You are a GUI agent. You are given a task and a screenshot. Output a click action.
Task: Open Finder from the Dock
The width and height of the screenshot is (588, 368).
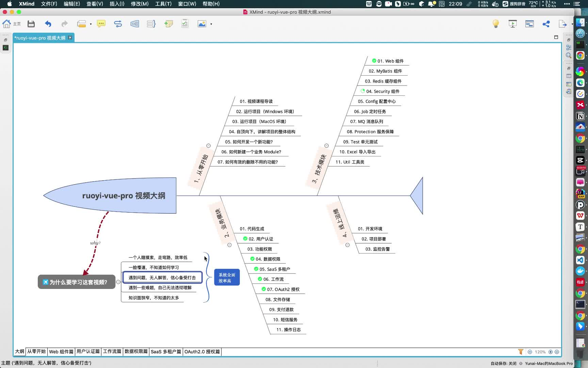tap(580, 23)
